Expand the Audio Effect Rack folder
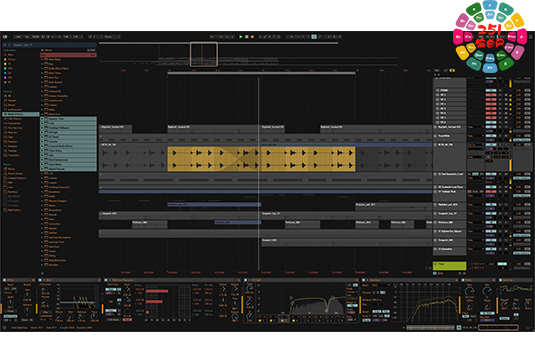535x363 pixels. (42, 68)
